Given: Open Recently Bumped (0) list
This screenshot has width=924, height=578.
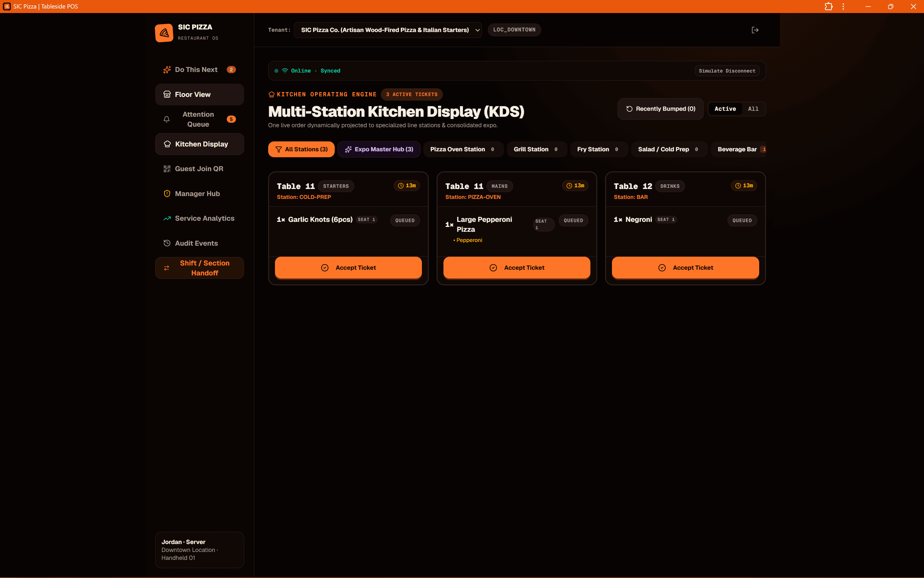Looking at the screenshot, I should coord(660,109).
